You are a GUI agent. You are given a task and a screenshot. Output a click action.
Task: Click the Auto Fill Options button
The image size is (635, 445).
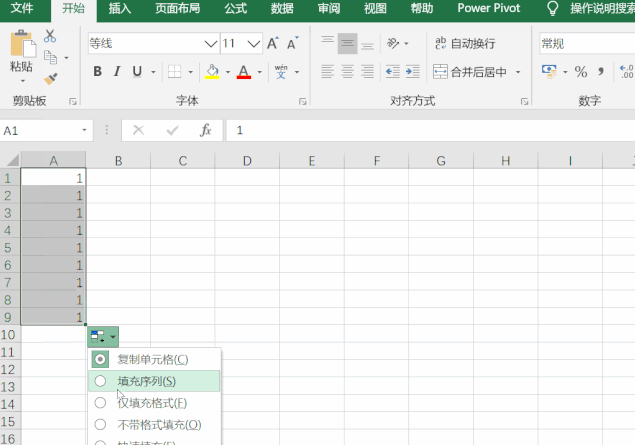pyautogui.click(x=103, y=337)
